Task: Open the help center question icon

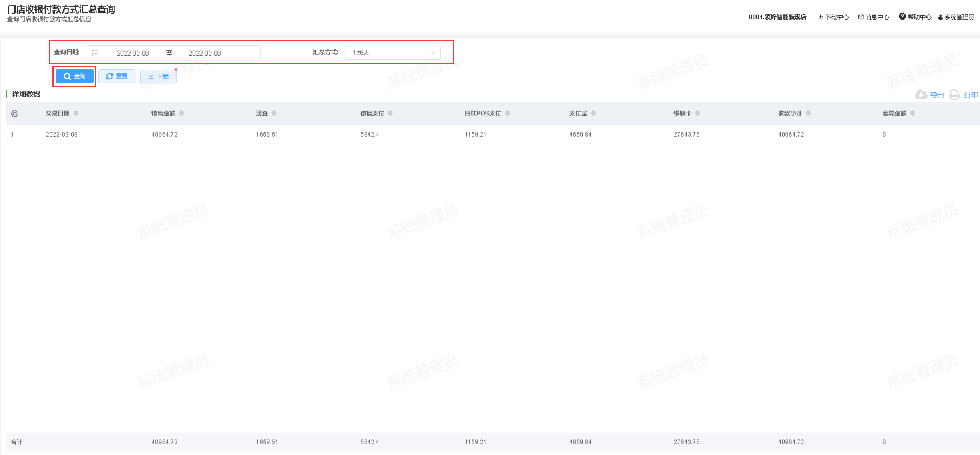Action: pyautogui.click(x=902, y=16)
